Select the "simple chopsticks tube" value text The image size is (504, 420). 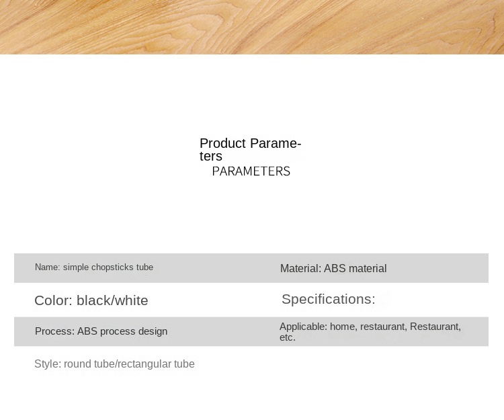click(x=108, y=267)
